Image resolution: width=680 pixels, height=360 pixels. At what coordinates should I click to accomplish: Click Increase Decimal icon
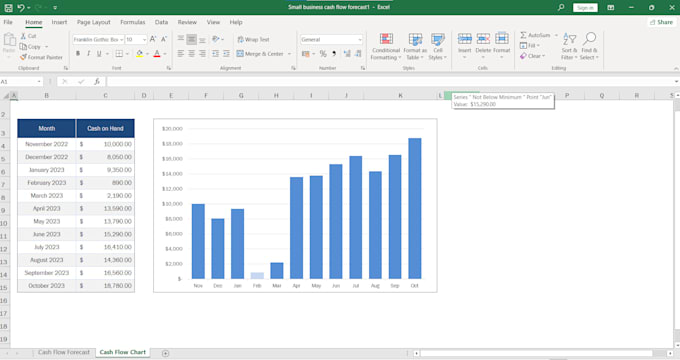[x=347, y=54]
